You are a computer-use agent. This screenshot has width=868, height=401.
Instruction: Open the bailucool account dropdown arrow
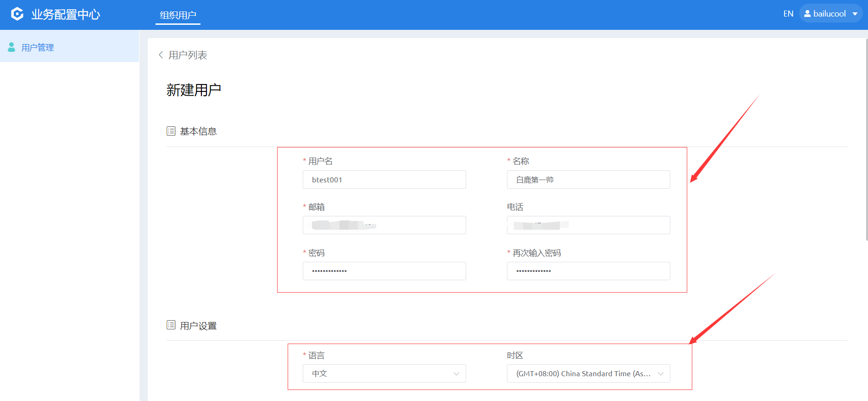click(855, 14)
